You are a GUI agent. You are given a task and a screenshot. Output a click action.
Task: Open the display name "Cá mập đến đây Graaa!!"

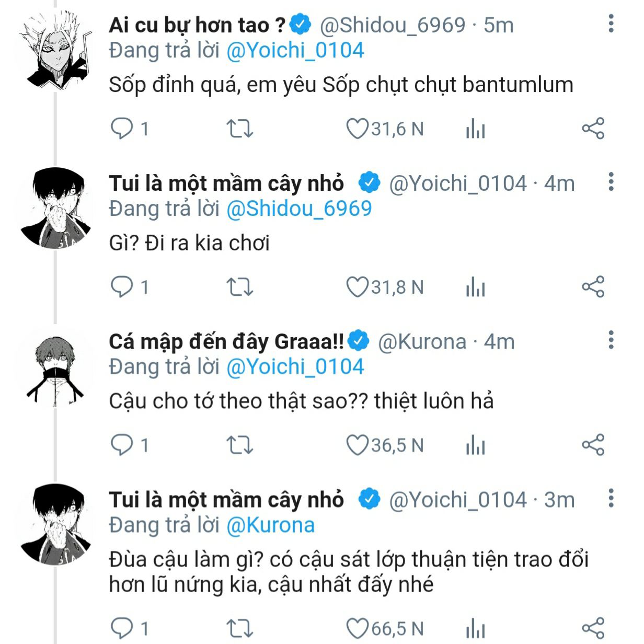tap(226, 342)
